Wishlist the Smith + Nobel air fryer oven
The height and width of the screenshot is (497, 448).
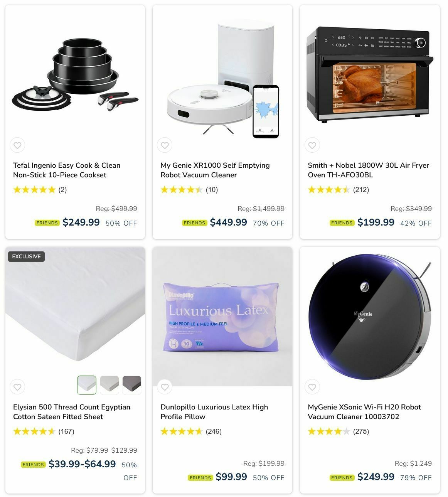[312, 145]
